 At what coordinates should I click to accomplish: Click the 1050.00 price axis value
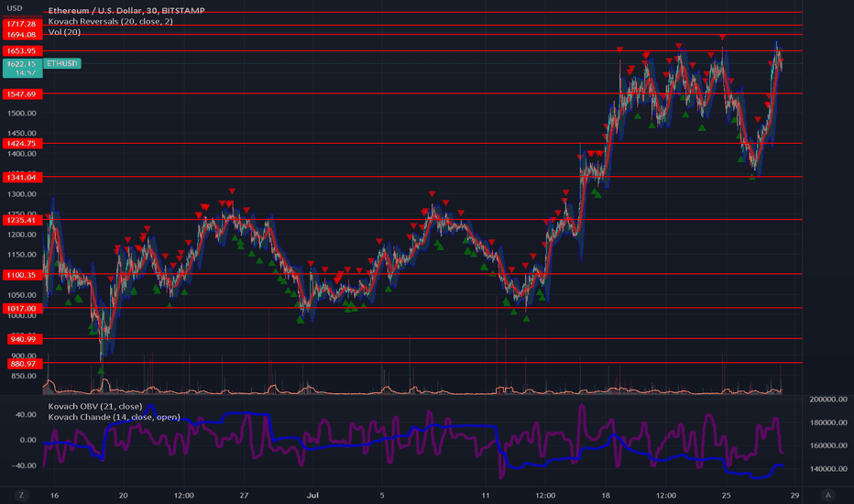[x=22, y=295]
